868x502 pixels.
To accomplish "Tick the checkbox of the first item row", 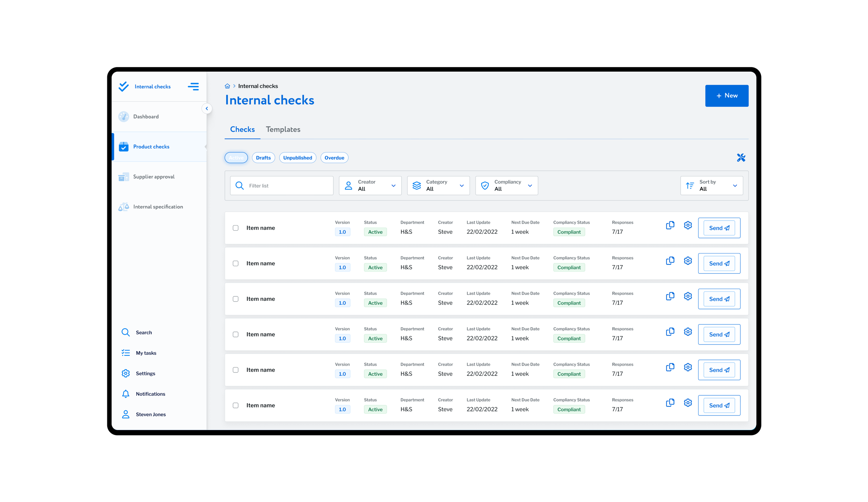I will coord(235,228).
